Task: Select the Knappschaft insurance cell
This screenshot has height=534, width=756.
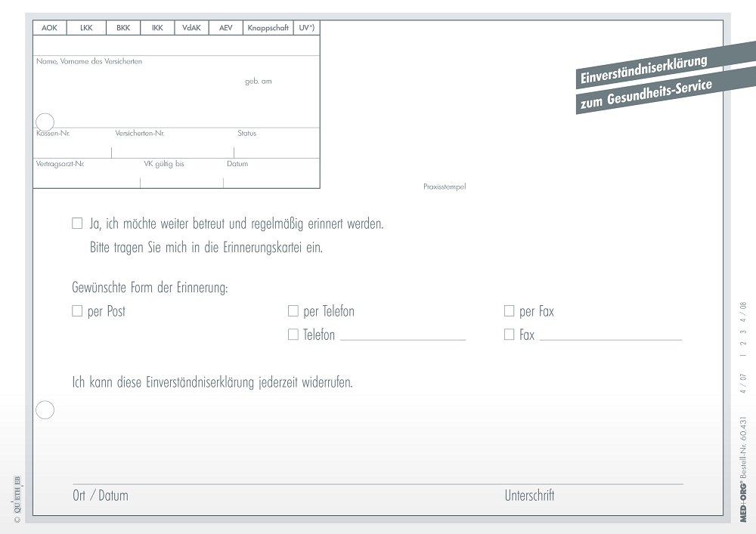Action: (268, 28)
